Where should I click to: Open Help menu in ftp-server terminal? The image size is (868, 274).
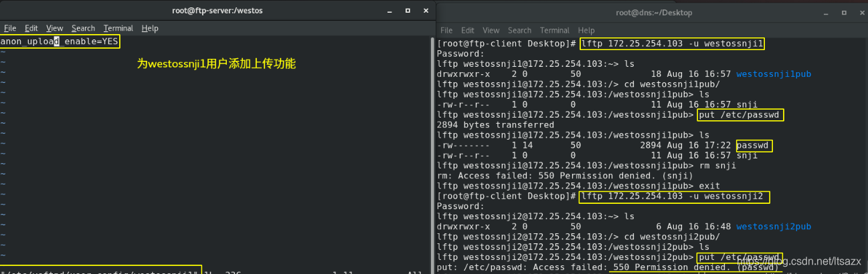point(150,28)
